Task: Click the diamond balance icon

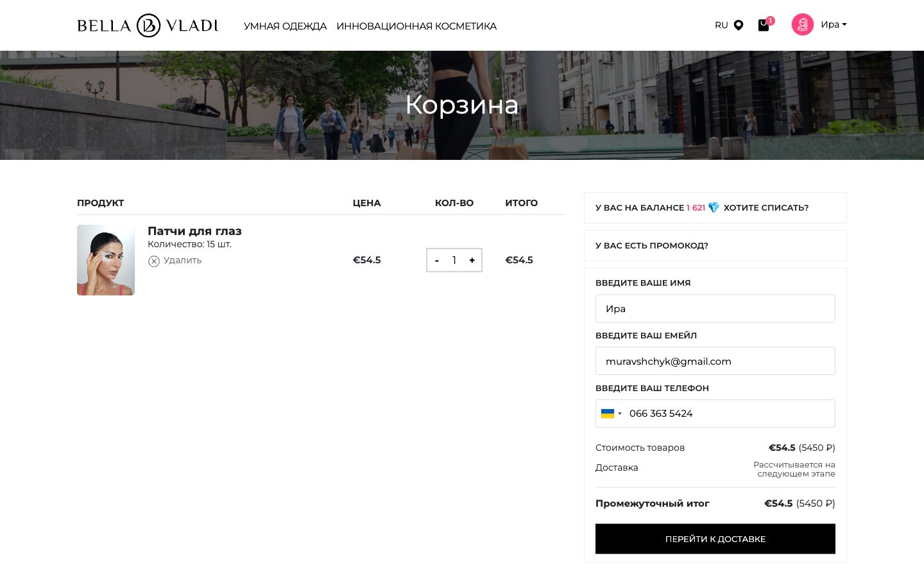Action: pyautogui.click(x=714, y=207)
